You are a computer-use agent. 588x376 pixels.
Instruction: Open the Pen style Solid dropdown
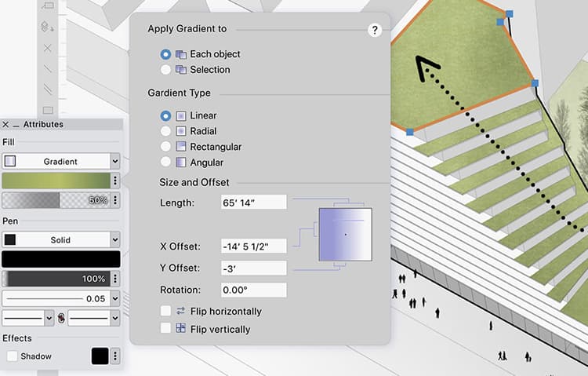(x=61, y=239)
